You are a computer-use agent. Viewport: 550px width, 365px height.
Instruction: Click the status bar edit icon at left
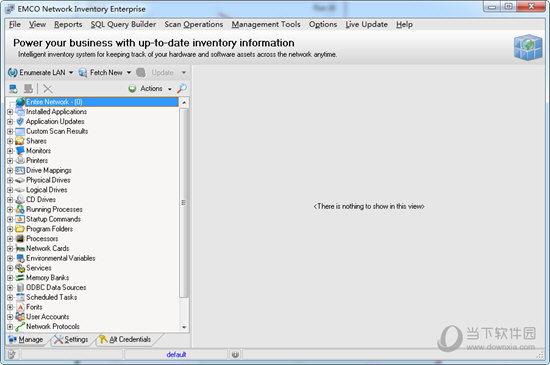click(x=11, y=355)
